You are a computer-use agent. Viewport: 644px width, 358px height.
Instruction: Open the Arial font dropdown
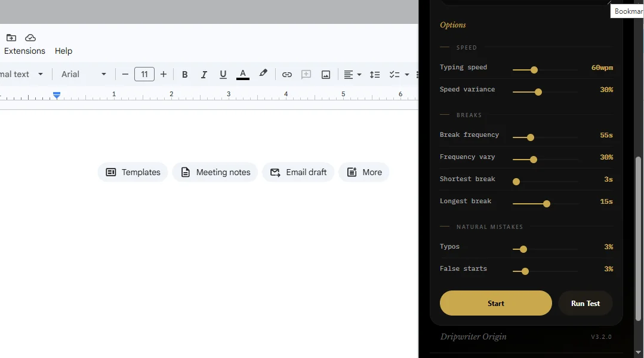84,75
